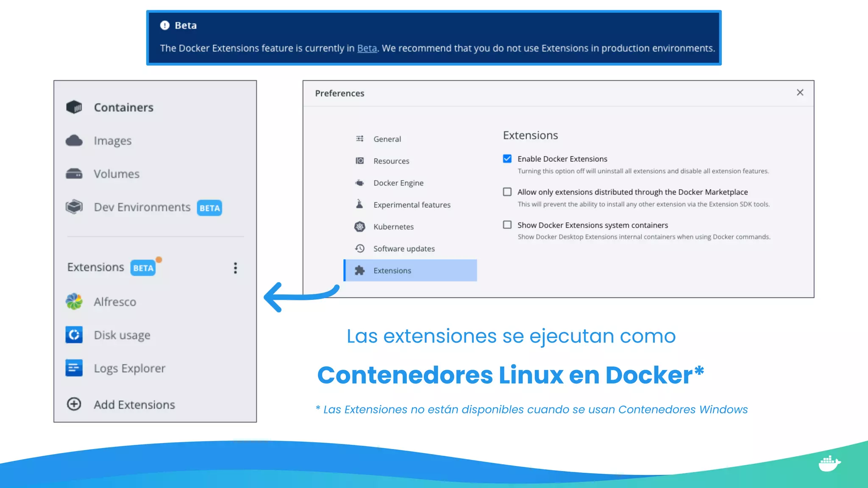This screenshot has height=488, width=868.
Task: Click the Alfresco extension logo
Action: 74,301
